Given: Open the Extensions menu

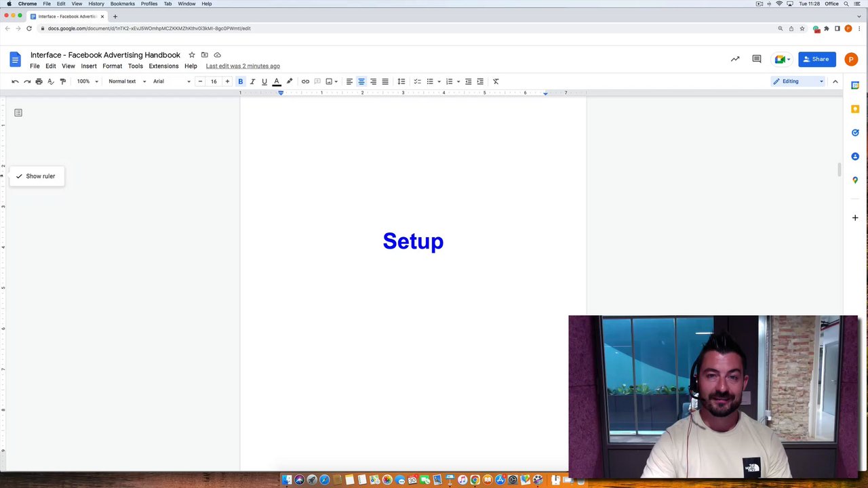Looking at the screenshot, I should [163, 66].
